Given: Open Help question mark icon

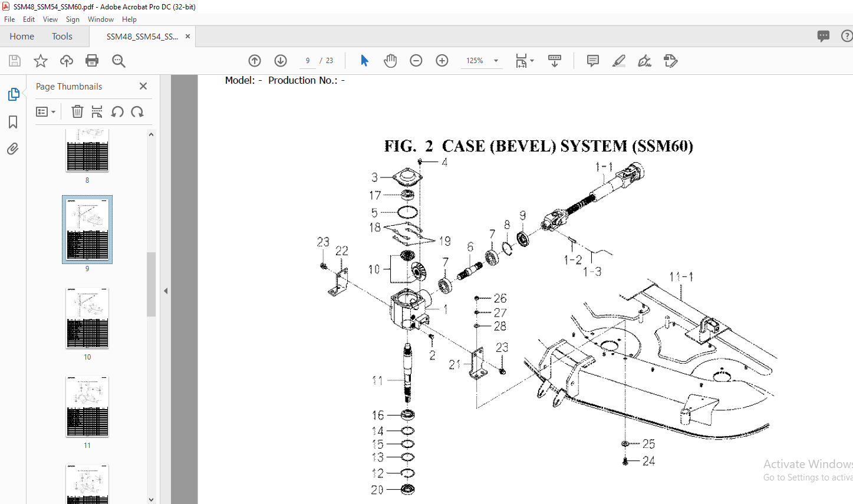Looking at the screenshot, I should (847, 36).
